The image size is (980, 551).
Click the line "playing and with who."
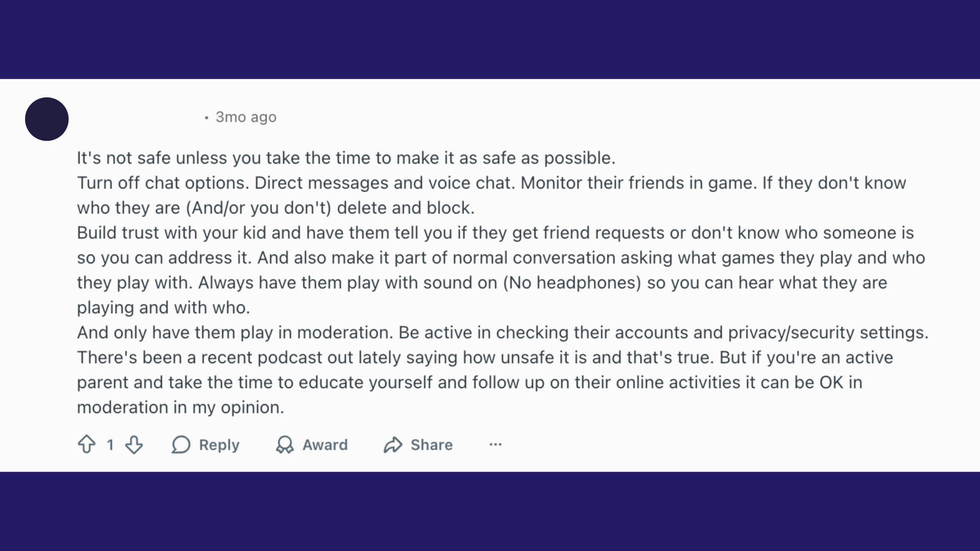(163, 308)
